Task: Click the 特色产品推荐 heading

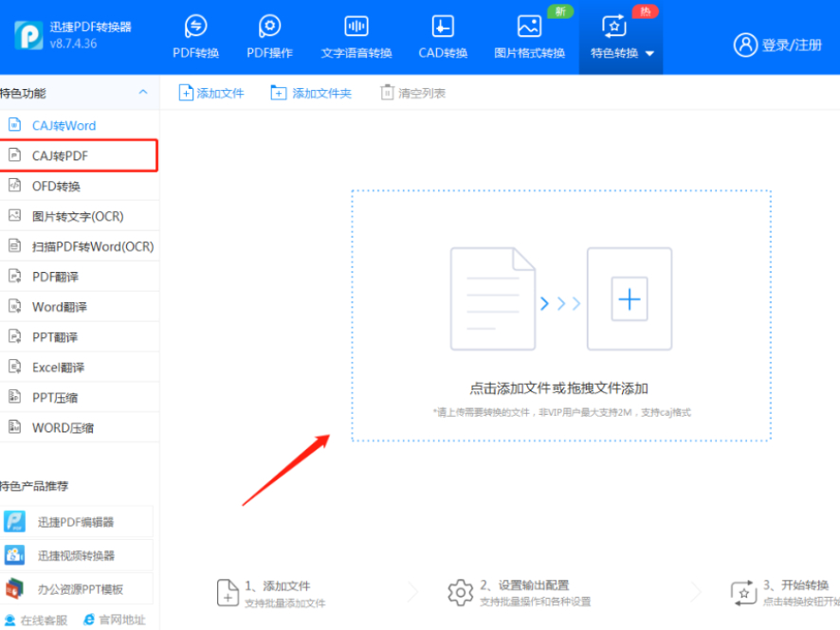Action: point(34,486)
